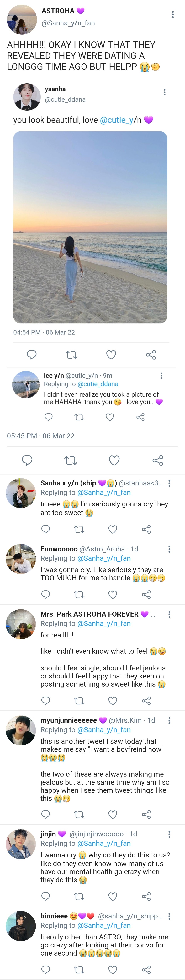Share the main ASTROHA tweet

pos(158,460)
